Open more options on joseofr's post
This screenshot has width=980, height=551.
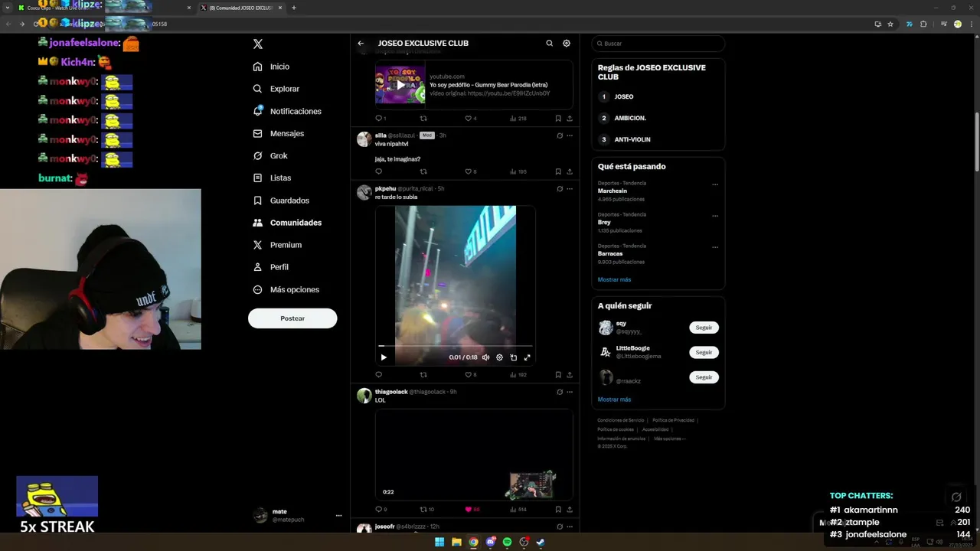point(570,527)
